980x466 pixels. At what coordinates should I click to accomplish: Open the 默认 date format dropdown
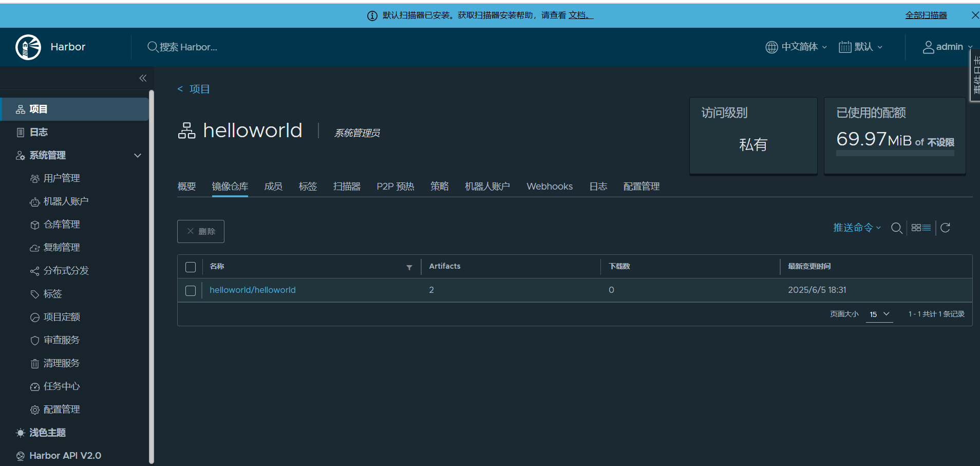[x=861, y=47]
